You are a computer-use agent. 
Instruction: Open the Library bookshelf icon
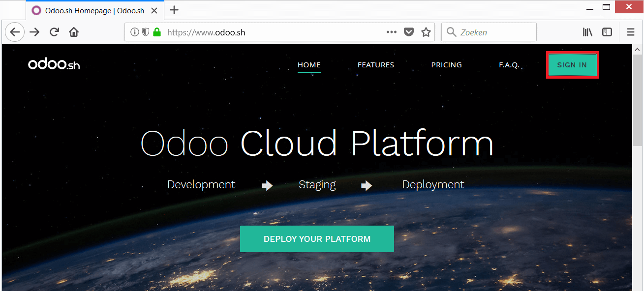pos(587,32)
